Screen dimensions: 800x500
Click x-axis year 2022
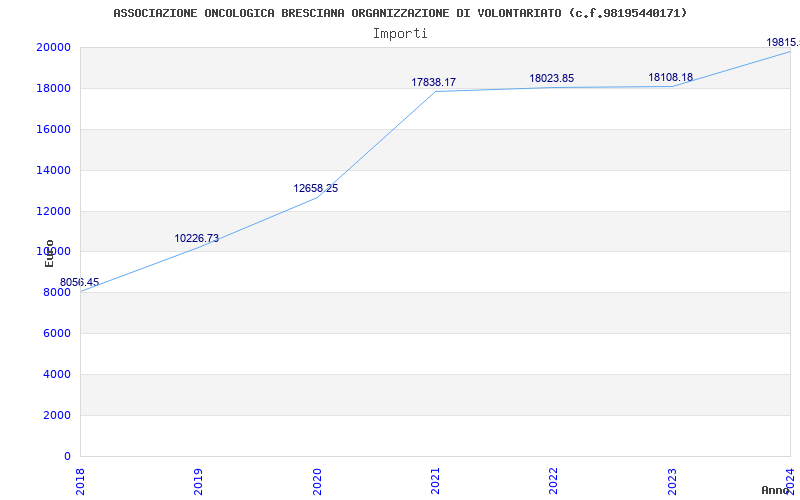(x=554, y=481)
